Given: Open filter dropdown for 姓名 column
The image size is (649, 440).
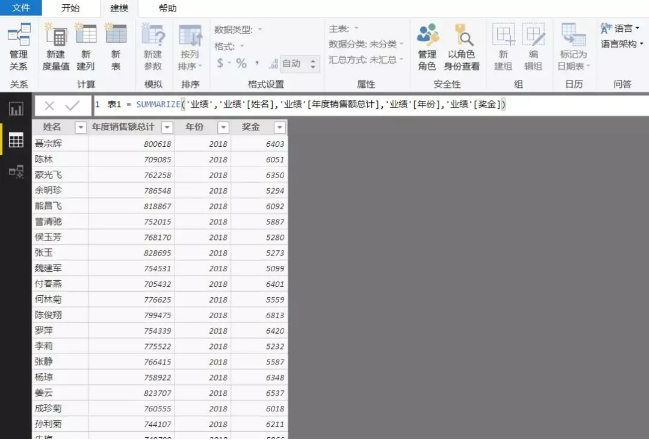Looking at the screenshot, I should pyautogui.click(x=81, y=127).
